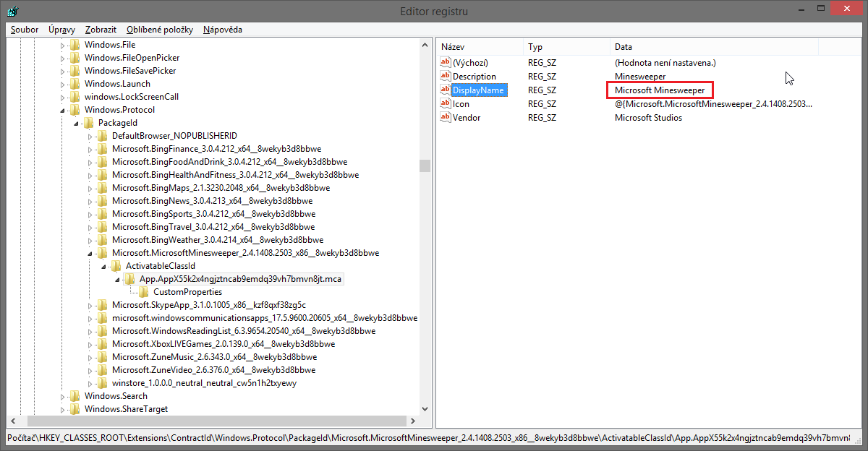
Task: Open the Úpravy menu
Action: click(x=62, y=30)
